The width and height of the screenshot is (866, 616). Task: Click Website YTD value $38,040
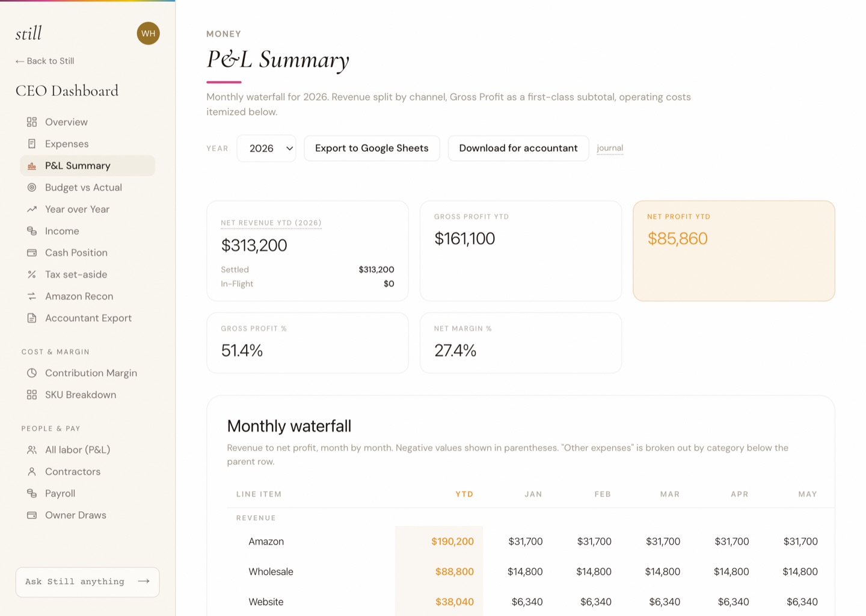[455, 602]
